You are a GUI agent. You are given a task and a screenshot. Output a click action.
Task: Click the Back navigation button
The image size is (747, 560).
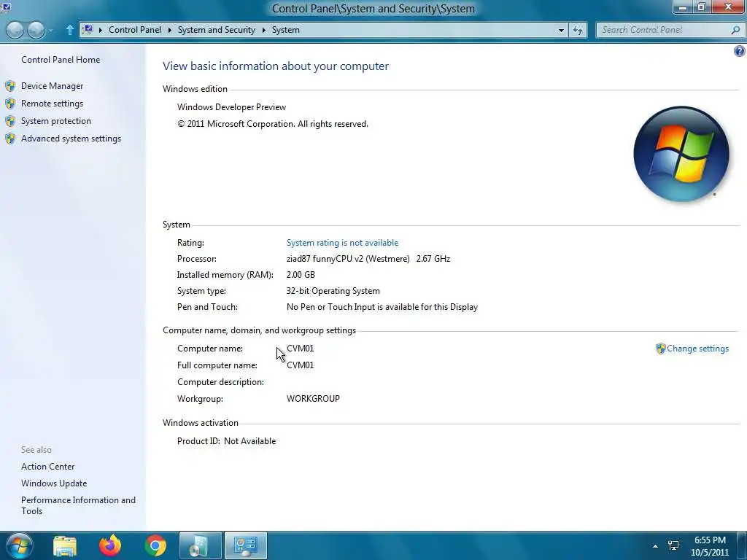[15, 30]
